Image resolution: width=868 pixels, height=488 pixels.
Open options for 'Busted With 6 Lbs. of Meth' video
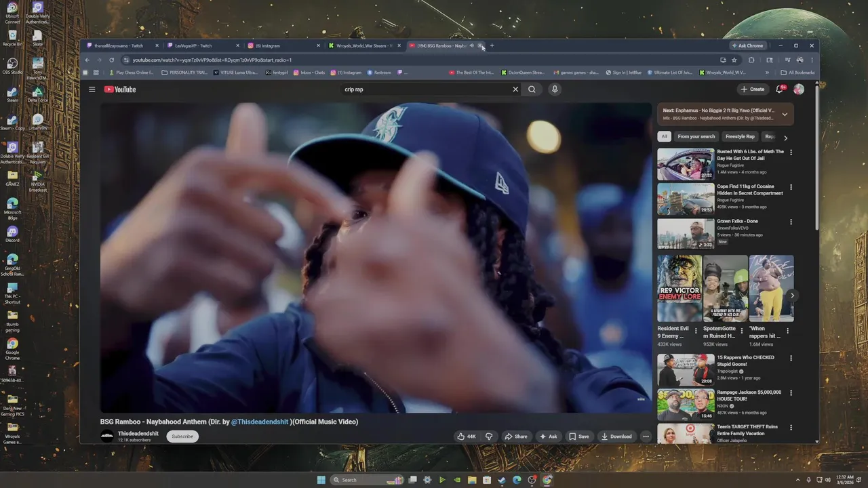791,152
